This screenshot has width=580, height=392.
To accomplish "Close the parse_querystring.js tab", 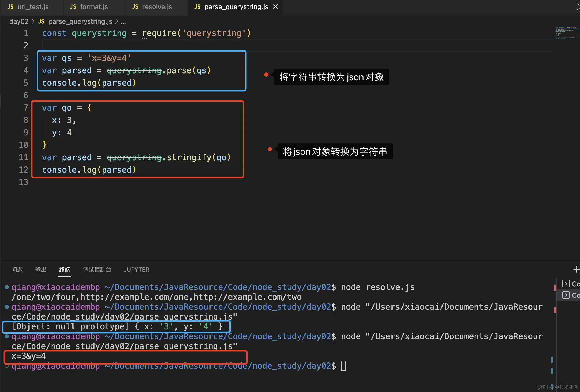I will pos(276,7).
